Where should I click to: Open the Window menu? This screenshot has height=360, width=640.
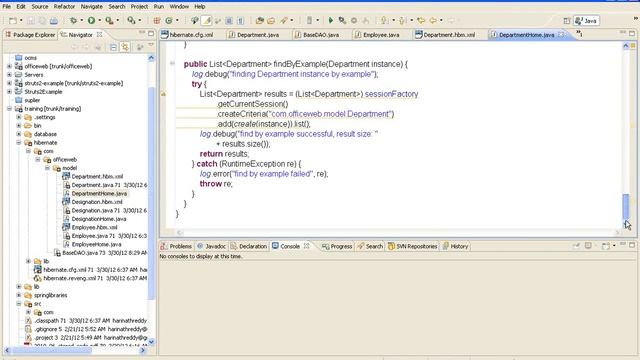179,7
